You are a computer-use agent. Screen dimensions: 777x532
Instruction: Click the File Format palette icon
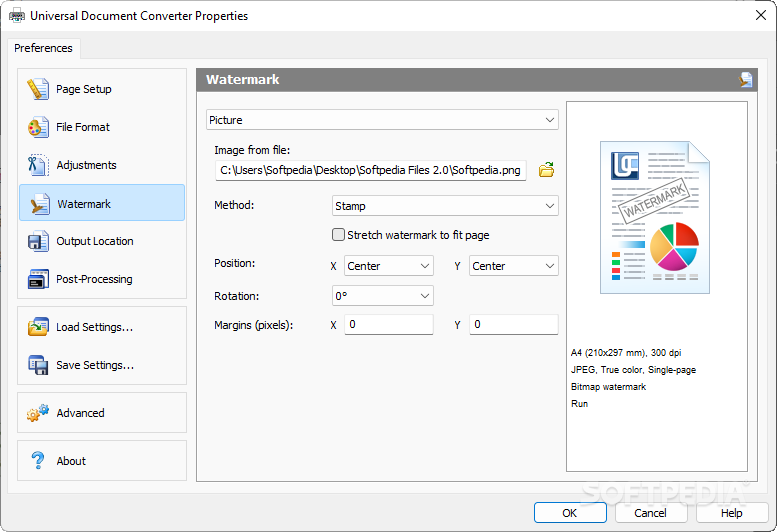tap(38, 127)
